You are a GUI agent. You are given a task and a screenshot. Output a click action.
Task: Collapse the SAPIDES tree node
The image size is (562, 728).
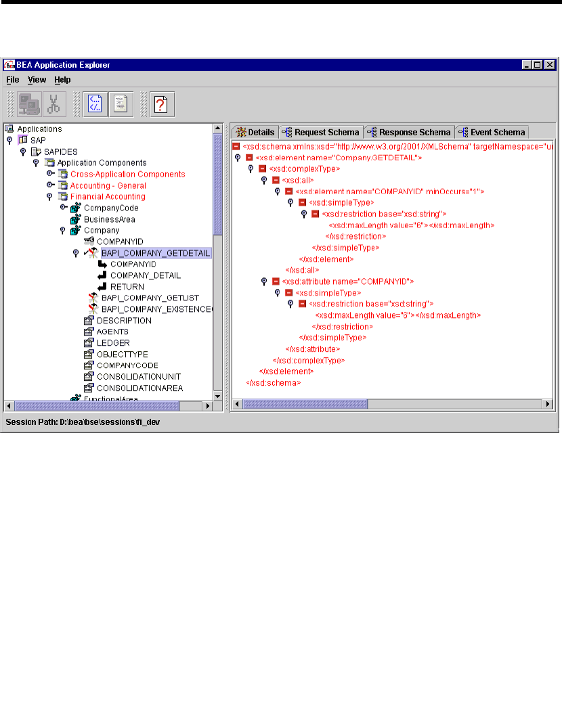pos(23,152)
